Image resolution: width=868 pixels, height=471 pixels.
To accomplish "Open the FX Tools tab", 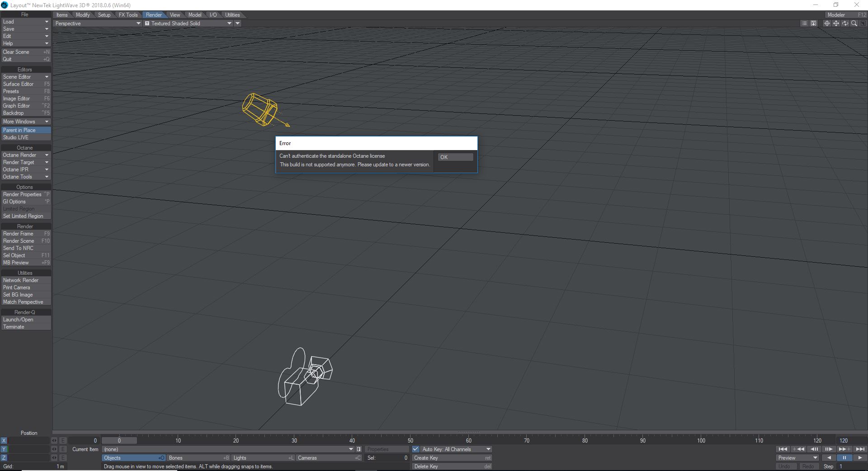I will point(128,15).
